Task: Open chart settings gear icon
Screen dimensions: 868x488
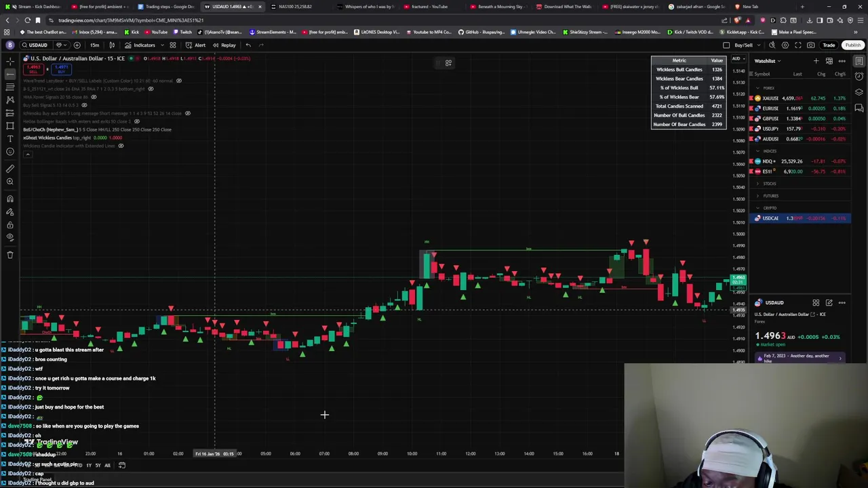Action: pyautogui.click(x=785, y=45)
